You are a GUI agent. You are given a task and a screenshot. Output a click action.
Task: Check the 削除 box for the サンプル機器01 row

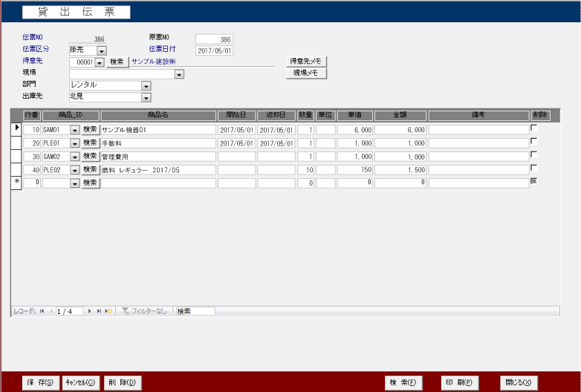(x=533, y=128)
